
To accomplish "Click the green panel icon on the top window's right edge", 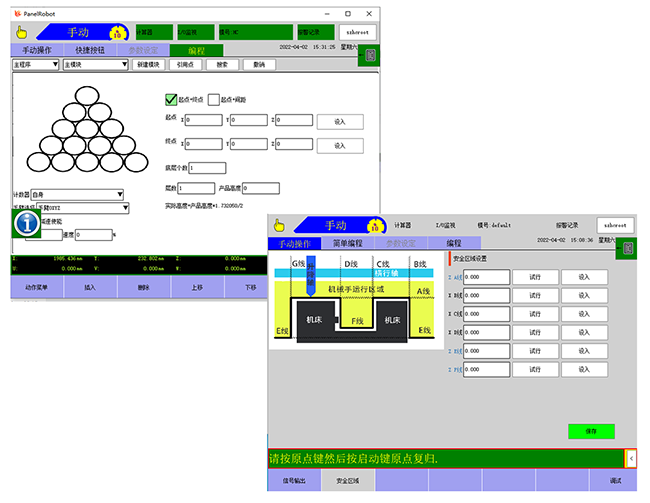I will pyautogui.click(x=372, y=56).
